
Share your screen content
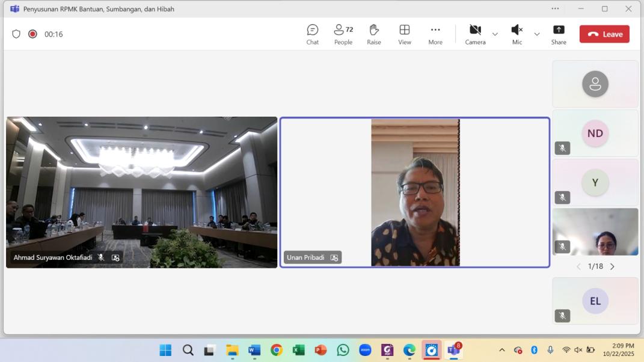pos(559,34)
